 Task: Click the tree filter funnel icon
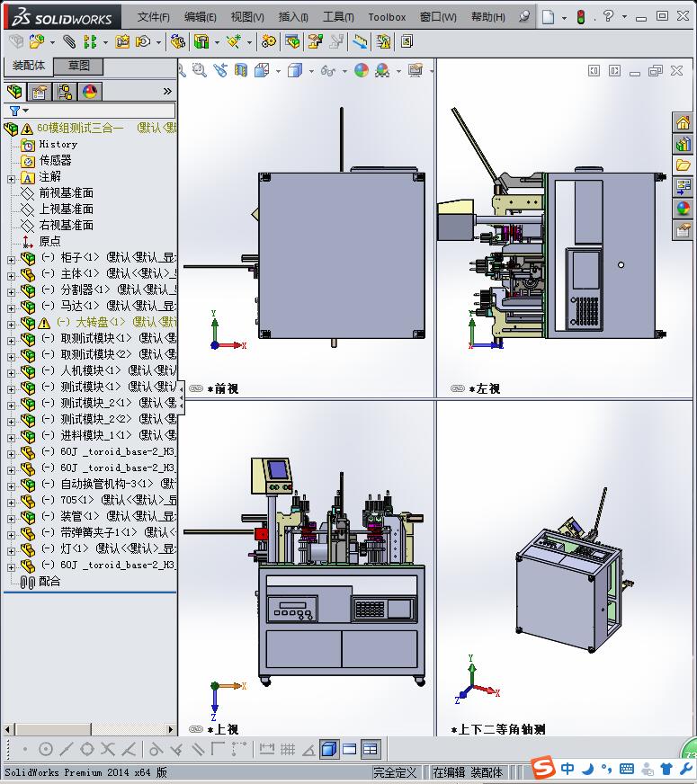(x=15, y=111)
